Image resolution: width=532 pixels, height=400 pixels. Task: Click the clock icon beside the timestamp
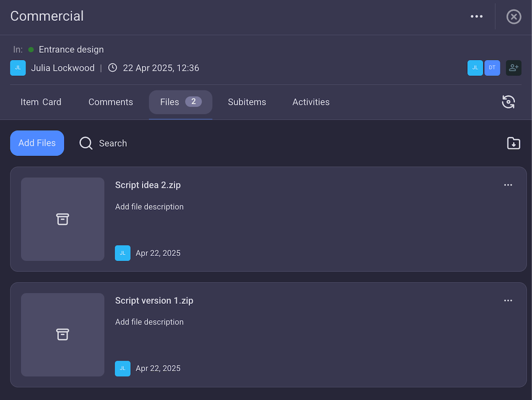[112, 68]
